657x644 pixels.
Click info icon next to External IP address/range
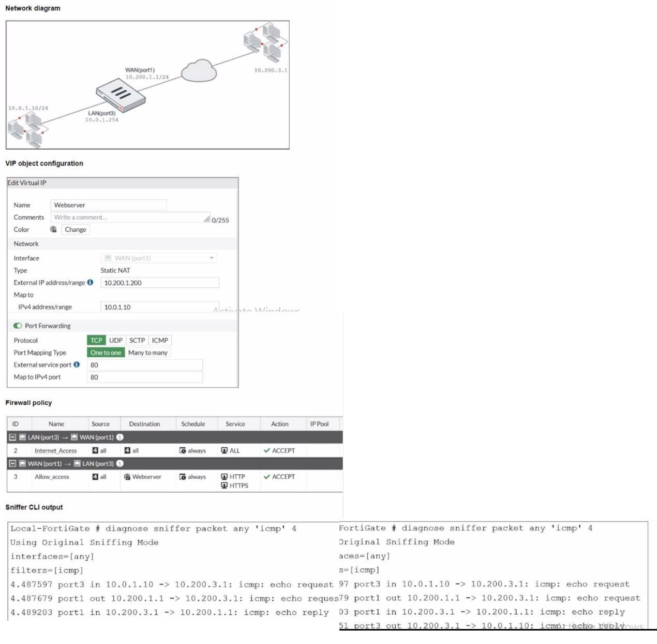(x=91, y=282)
